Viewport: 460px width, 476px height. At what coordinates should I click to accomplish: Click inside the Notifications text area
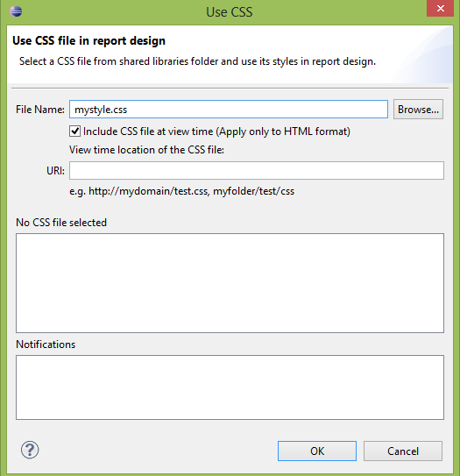(x=230, y=387)
